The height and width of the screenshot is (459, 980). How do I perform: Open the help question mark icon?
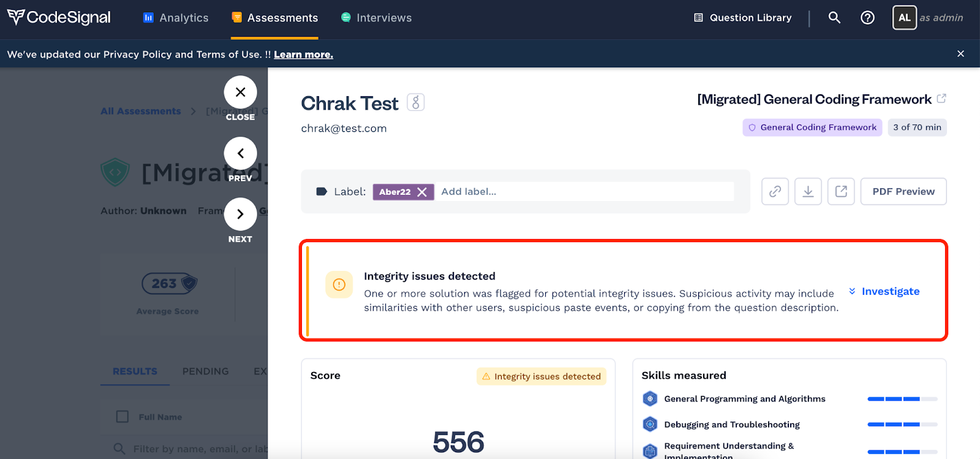pos(867,18)
